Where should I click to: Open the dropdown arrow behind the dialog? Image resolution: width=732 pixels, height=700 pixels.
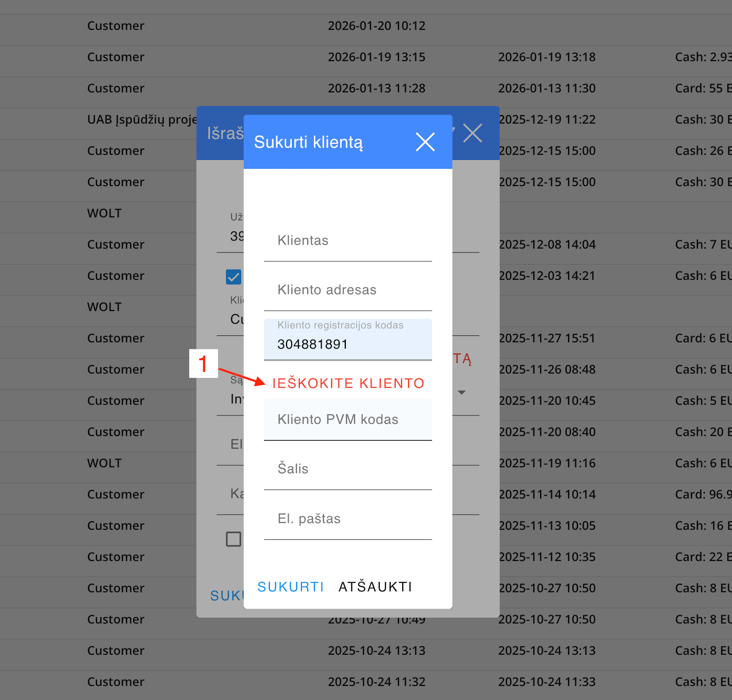point(462,393)
